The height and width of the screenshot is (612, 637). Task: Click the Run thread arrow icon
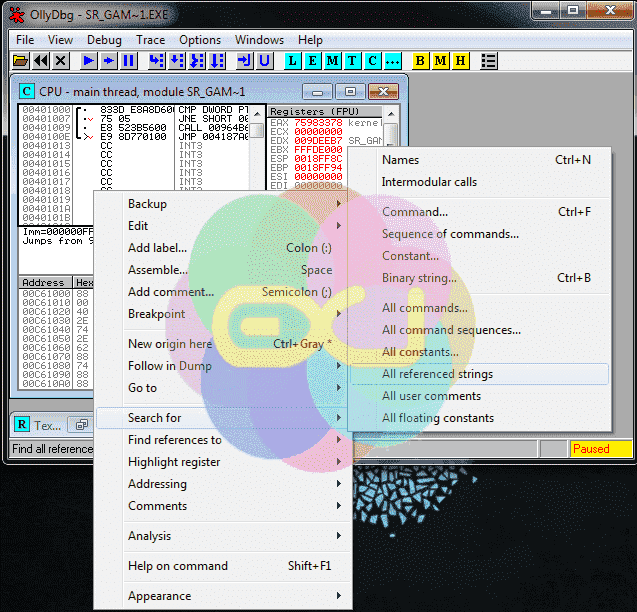click(x=108, y=61)
